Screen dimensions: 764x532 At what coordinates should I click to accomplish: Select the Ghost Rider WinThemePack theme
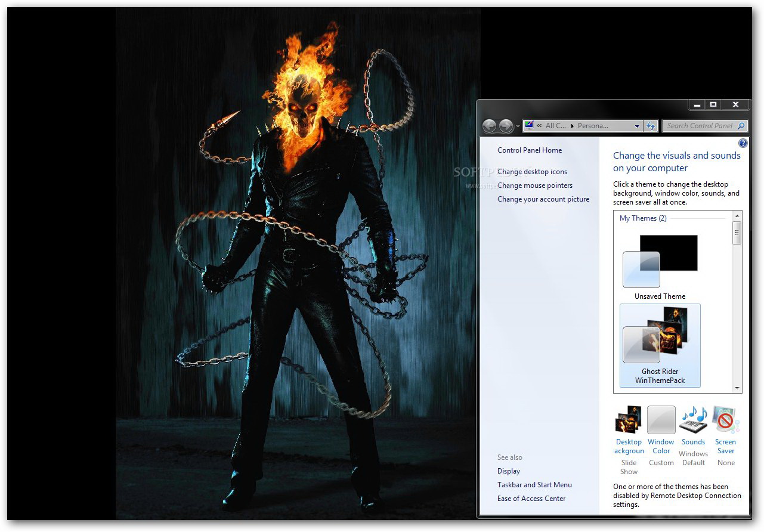(660, 345)
